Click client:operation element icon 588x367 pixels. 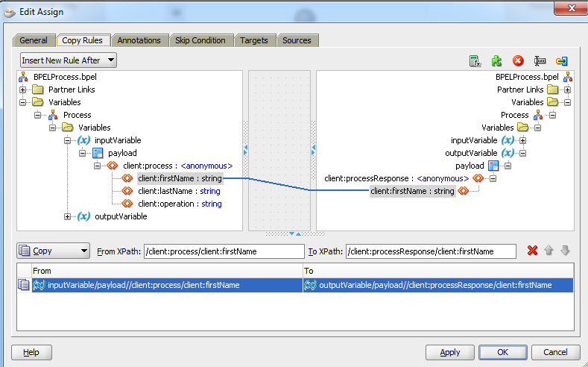coord(127,204)
